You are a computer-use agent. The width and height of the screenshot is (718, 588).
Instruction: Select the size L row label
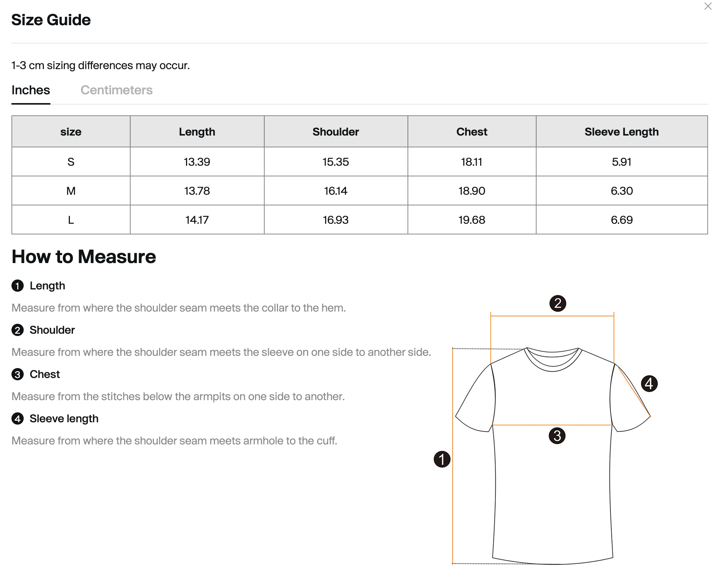(x=71, y=220)
